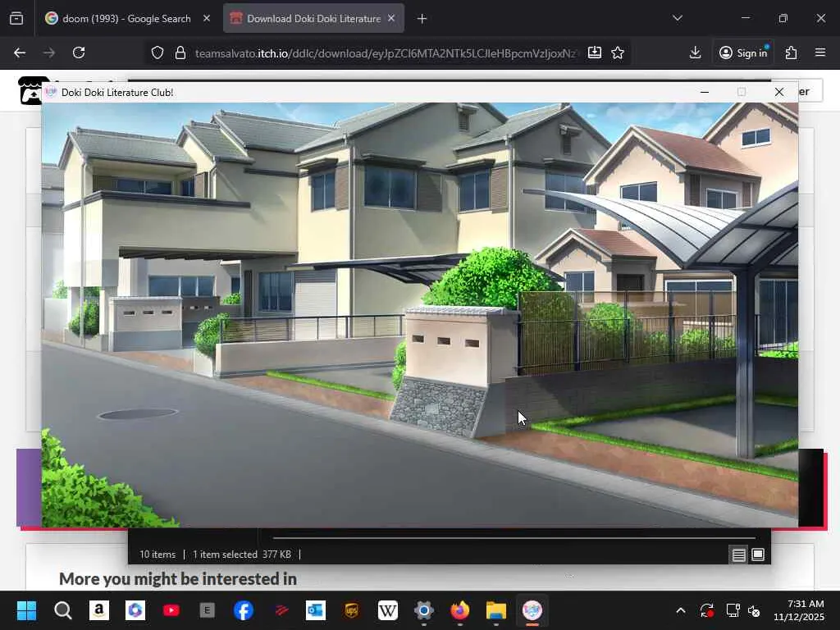
Task: Go back to the previous page
Action: [x=20, y=52]
